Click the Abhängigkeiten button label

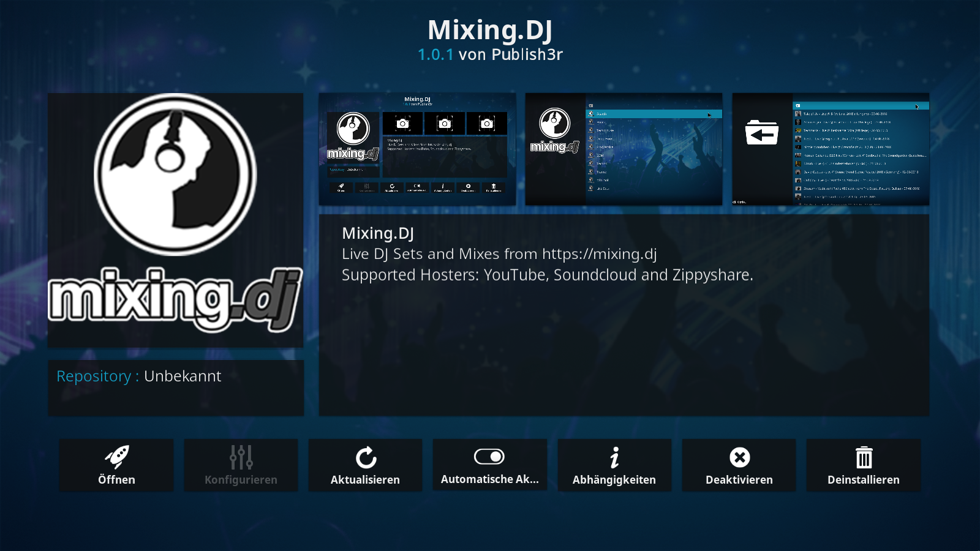pos(614,480)
